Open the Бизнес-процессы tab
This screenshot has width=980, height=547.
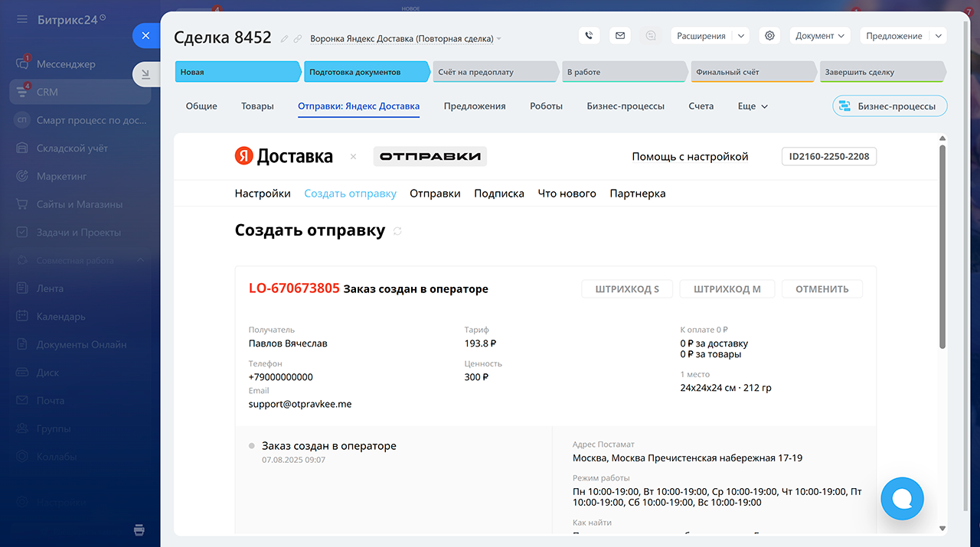click(626, 106)
